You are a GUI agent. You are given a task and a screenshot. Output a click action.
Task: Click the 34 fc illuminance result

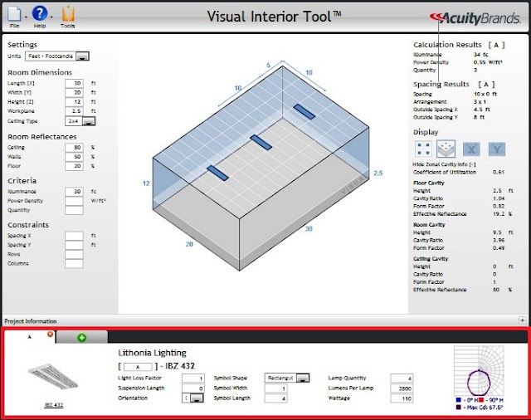click(480, 55)
